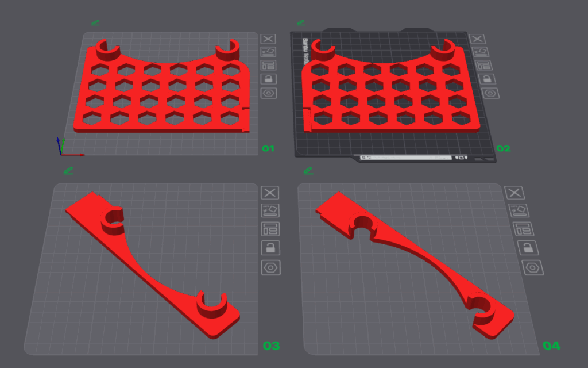Edit plate 04 name with pencil

click(308, 170)
